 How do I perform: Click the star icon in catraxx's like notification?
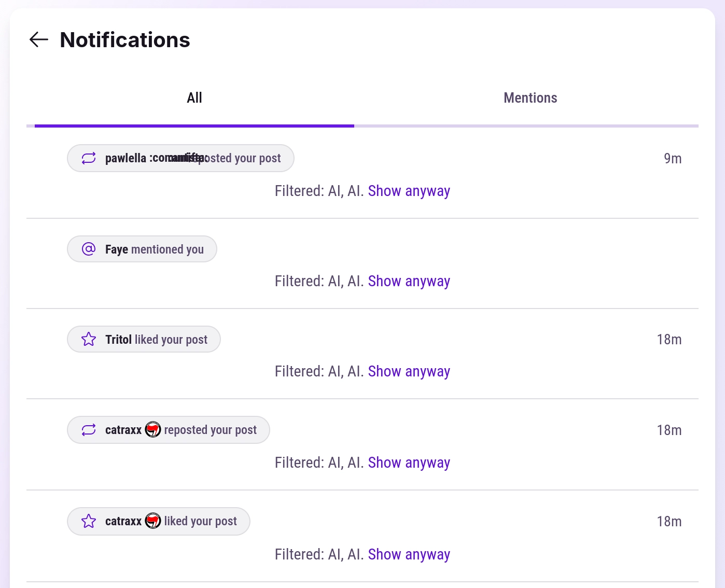(x=88, y=521)
